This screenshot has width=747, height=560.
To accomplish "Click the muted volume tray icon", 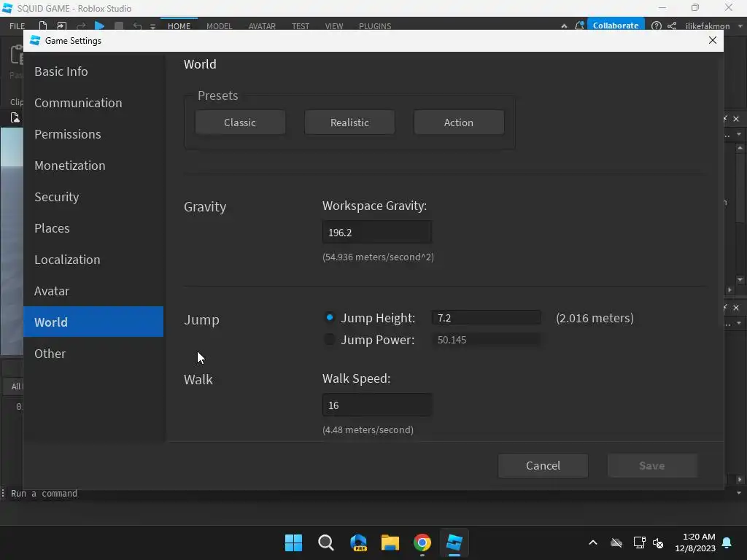I will tap(658, 542).
